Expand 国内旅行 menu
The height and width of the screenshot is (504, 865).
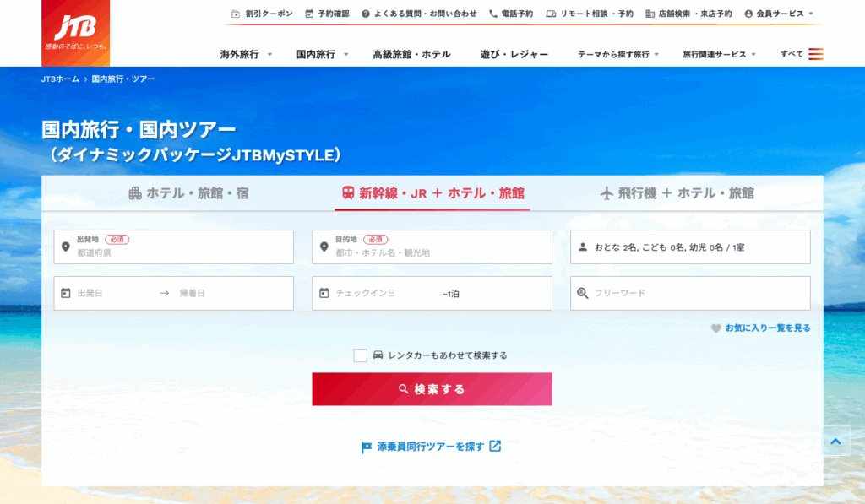(323, 54)
